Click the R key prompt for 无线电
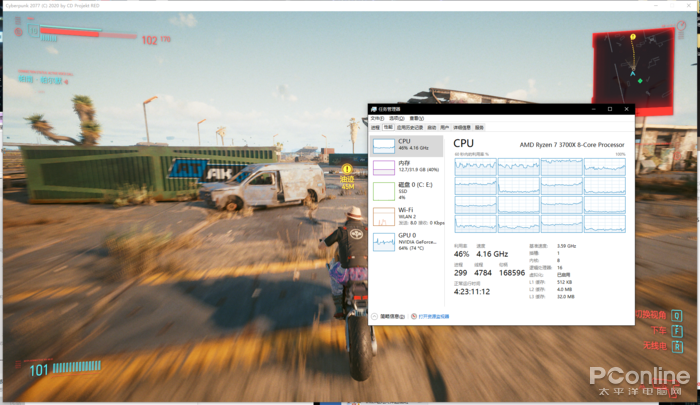This screenshot has height=405, width=700. pyautogui.click(x=677, y=346)
